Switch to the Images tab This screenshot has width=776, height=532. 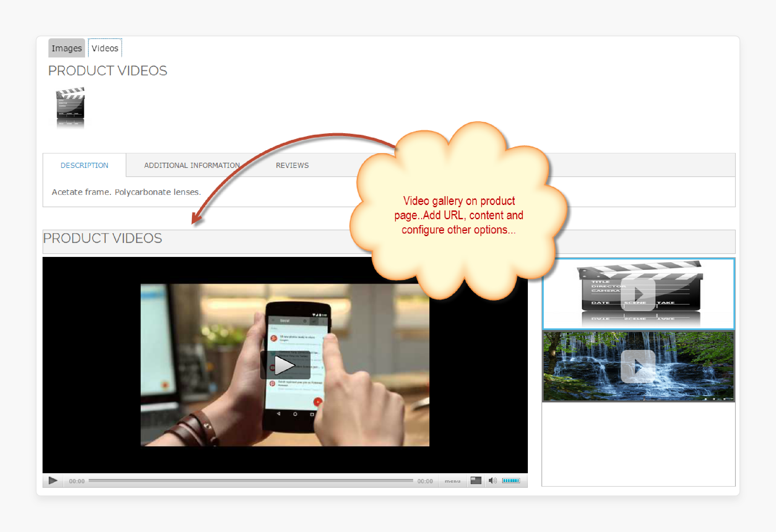[67, 48]
